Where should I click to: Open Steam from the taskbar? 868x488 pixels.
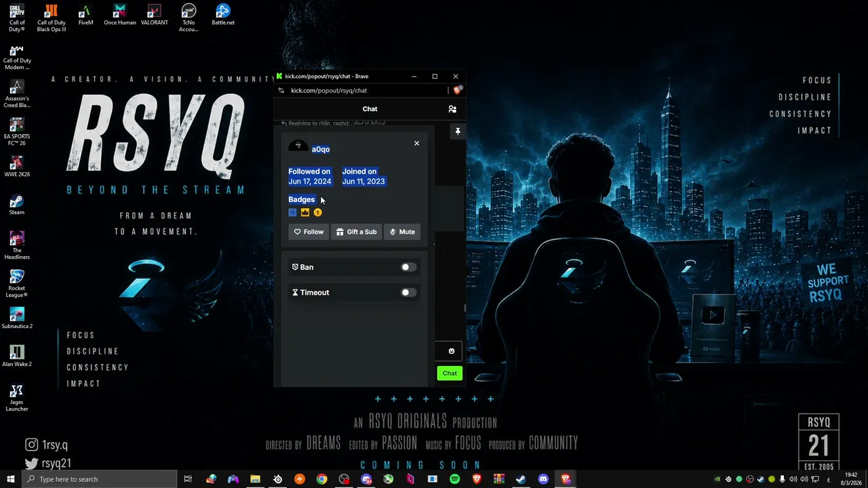point(521,479)
